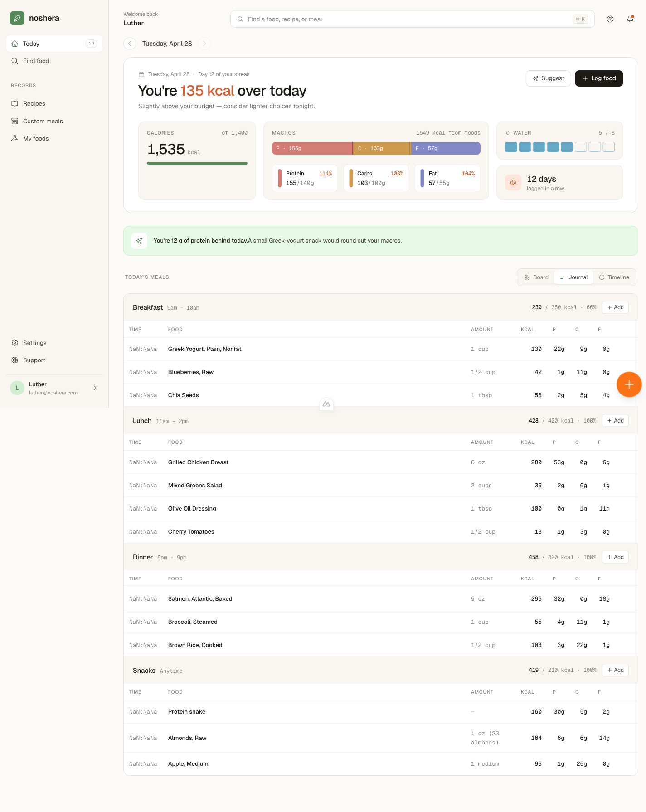Click the calendar icon beside date
This screenshot has height=812, width=646.
tap(141, 74)
